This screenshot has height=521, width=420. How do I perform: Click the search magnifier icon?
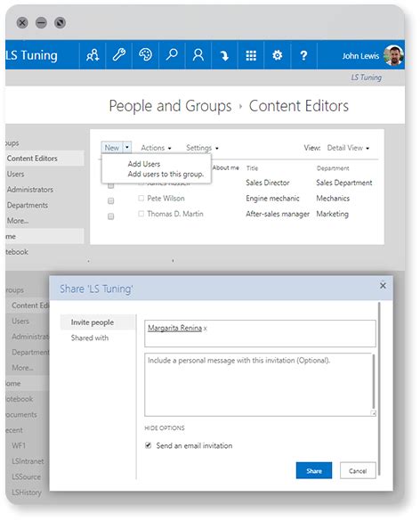tap(172, 55)
